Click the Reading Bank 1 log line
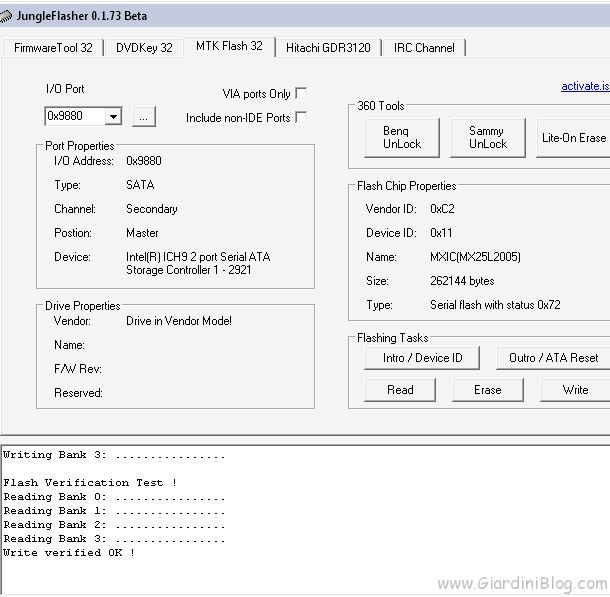This screenshot has height=597, width=610. pos(114,511)
